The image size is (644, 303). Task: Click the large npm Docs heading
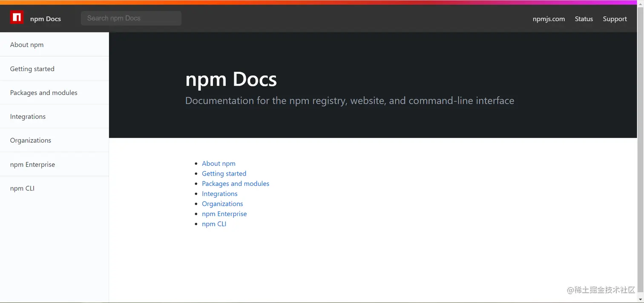coord(231,79)
